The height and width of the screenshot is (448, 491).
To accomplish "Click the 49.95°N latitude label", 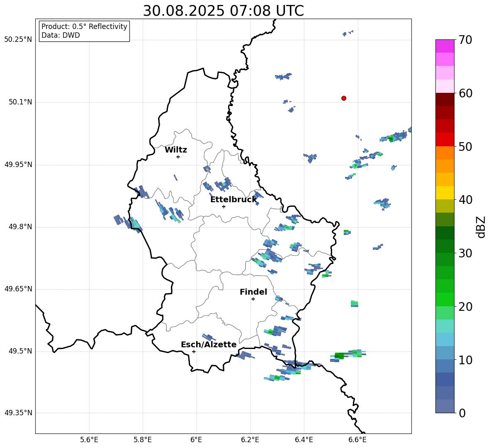I will click(x=18, y=165).
